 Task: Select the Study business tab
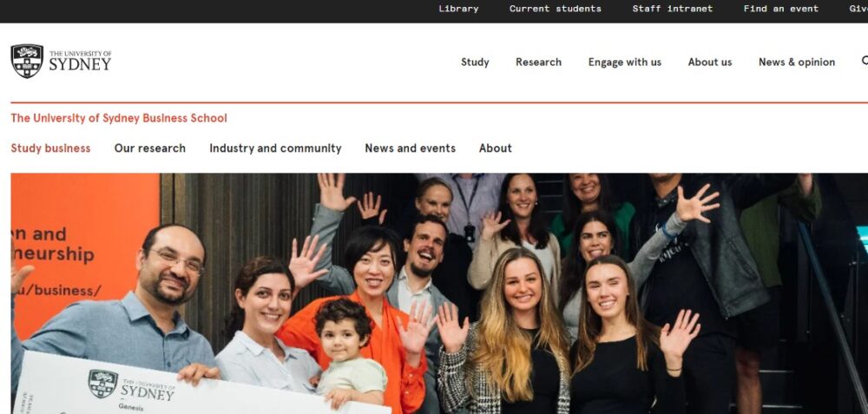click(50, 148)
